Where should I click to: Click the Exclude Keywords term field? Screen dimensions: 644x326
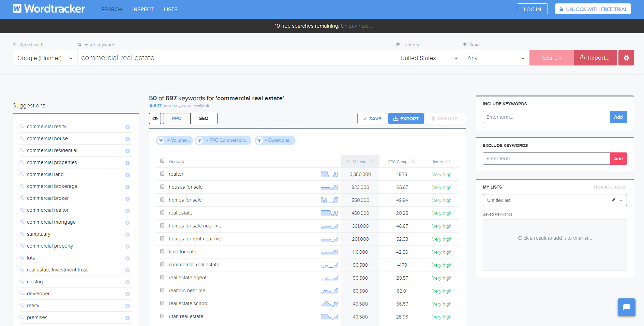[546, 159]
